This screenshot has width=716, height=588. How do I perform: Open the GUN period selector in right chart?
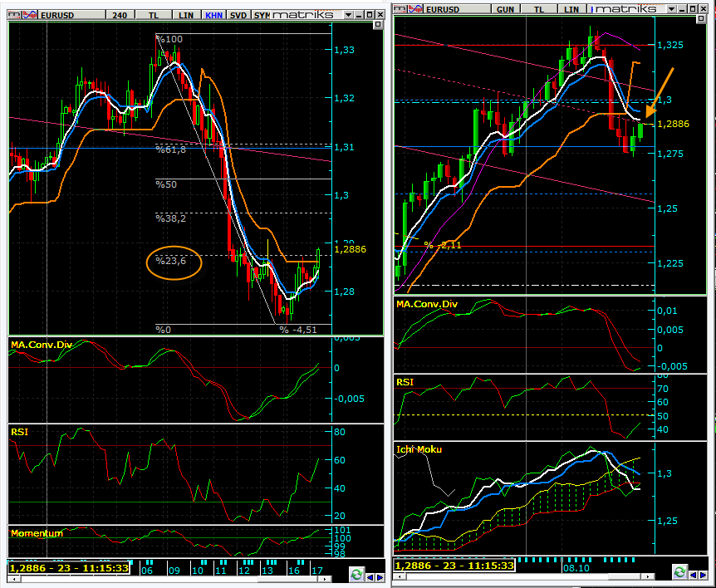point(504,8)
